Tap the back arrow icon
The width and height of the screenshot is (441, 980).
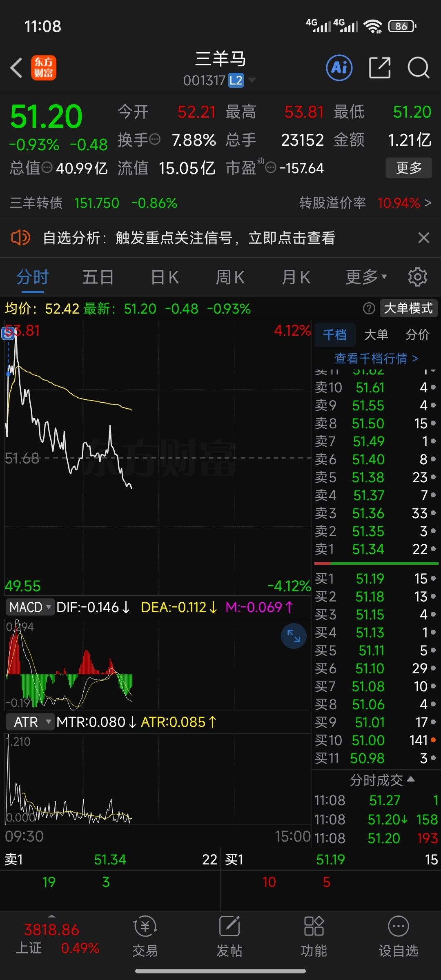coord(16,68)
